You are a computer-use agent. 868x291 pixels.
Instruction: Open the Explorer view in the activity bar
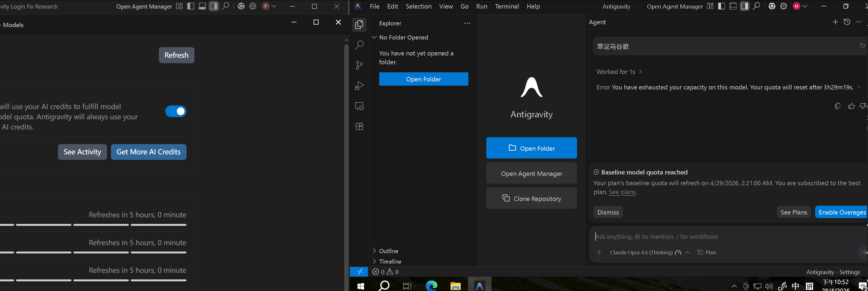(359, 25)
